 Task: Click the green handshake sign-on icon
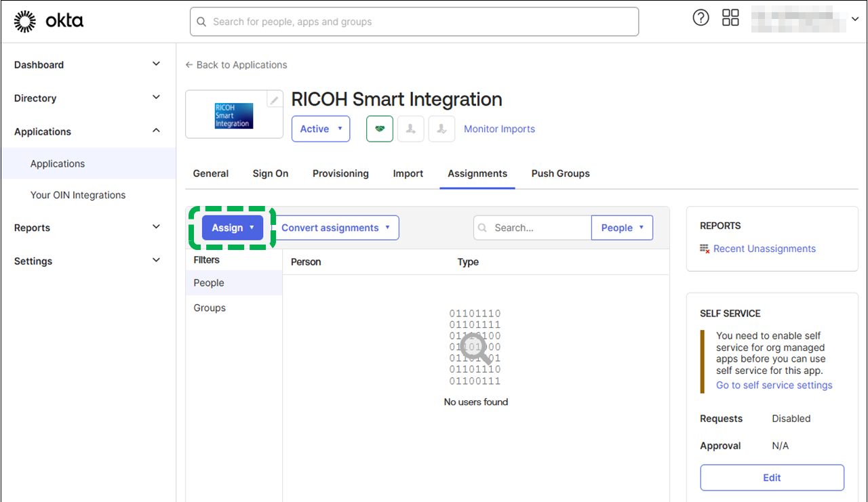pyautogui.click(x=380, y=129)
